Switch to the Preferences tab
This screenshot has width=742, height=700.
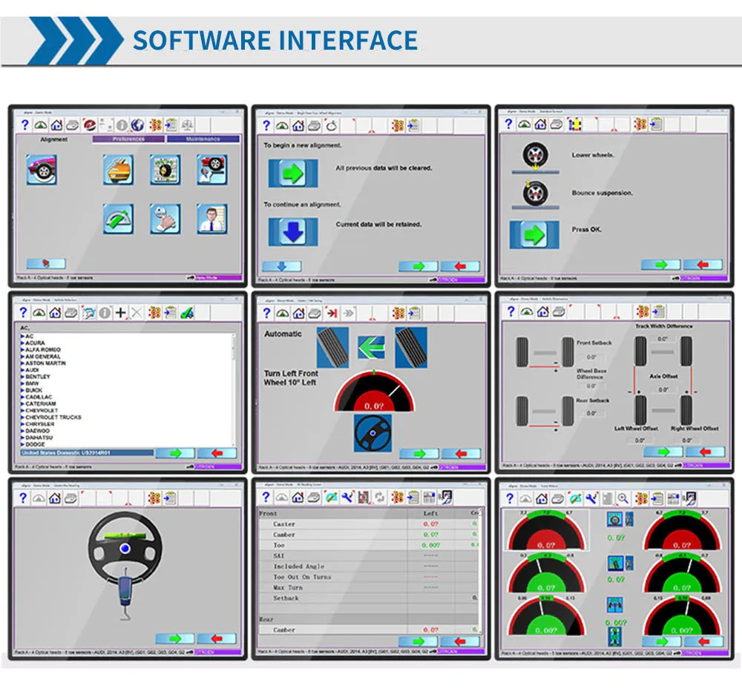coord(128,139)
